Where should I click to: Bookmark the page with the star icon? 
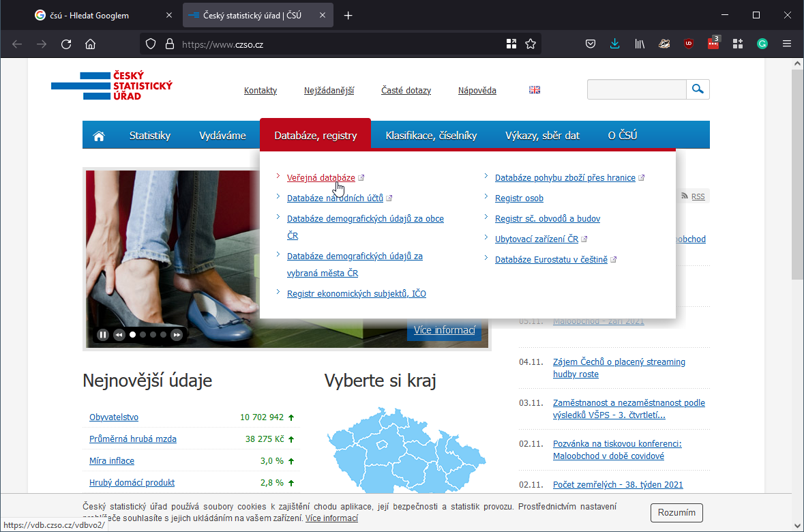click(531, 43)
